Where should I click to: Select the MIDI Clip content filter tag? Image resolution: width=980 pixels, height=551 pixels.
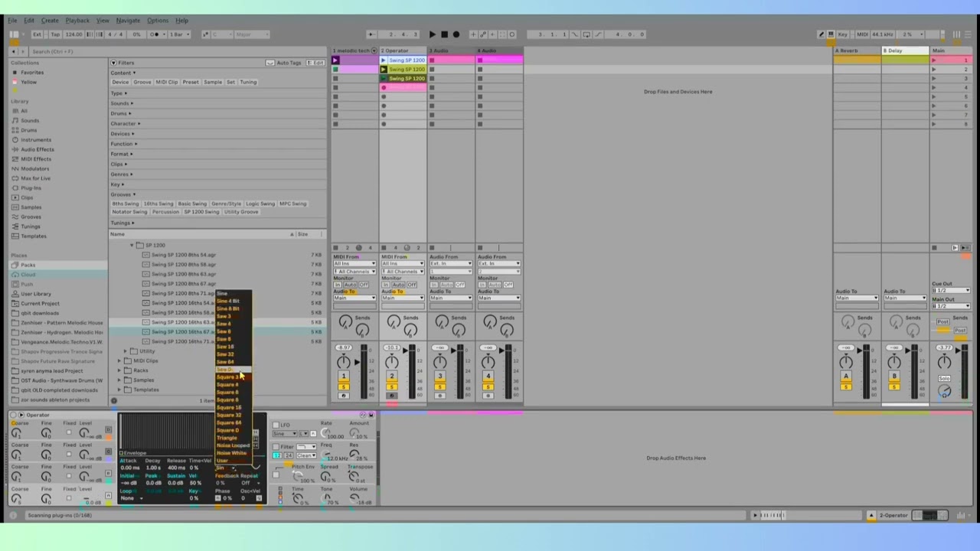click(166, 82)
